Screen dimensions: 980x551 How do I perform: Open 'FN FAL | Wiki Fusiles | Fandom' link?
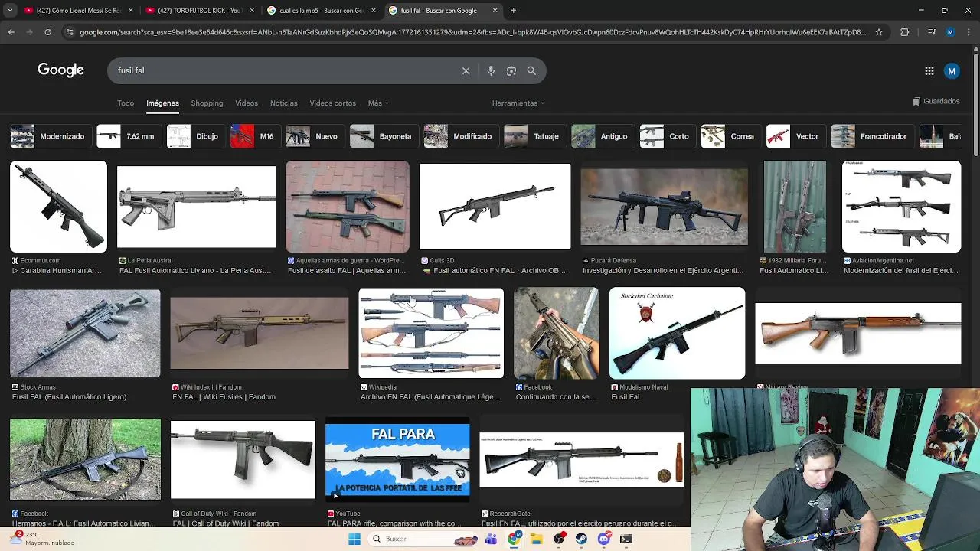[x=224, y=397]
